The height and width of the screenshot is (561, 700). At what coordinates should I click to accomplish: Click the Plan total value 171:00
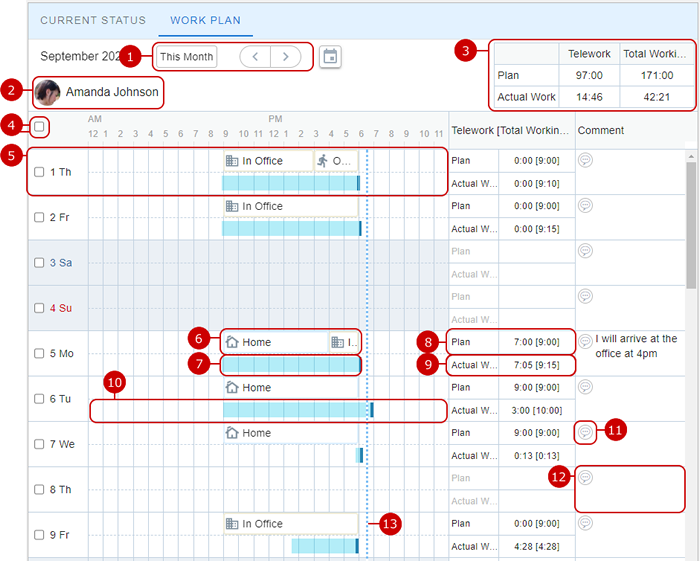[x=657, y=75]
